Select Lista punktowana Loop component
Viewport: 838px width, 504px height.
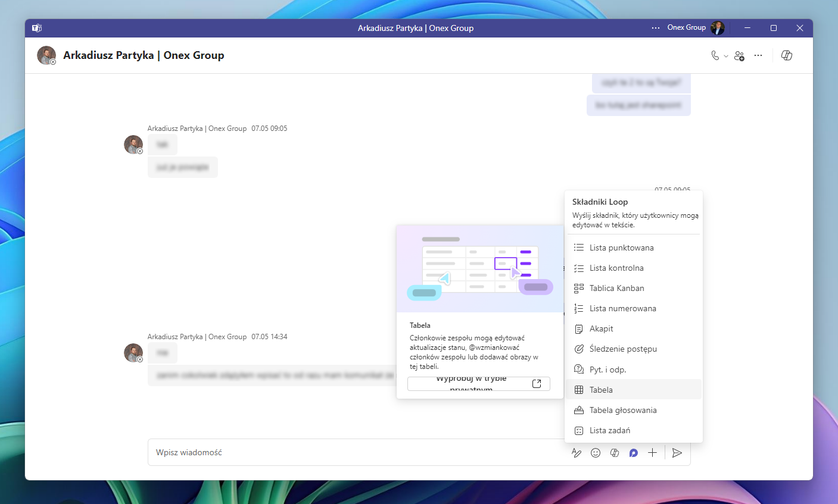pos(634,248)
